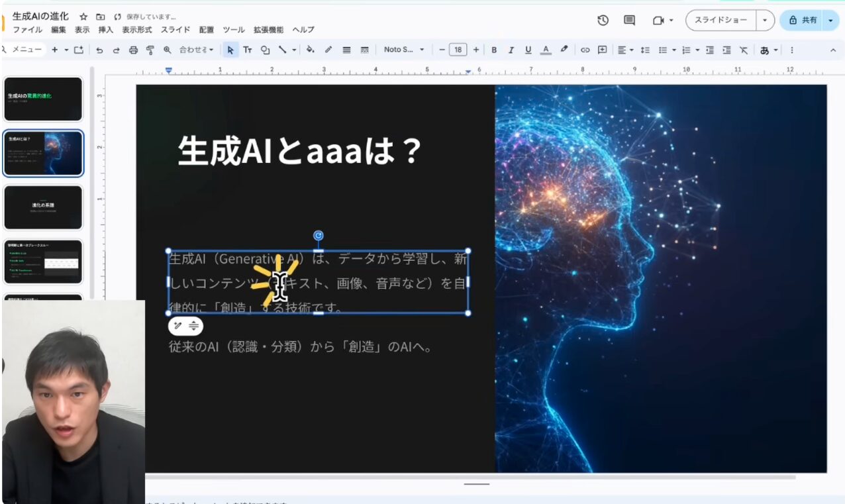The height and width of the screenshot is (504, 845).
Task: Click the shape insert tool
Action: click(x=265, y=50)
